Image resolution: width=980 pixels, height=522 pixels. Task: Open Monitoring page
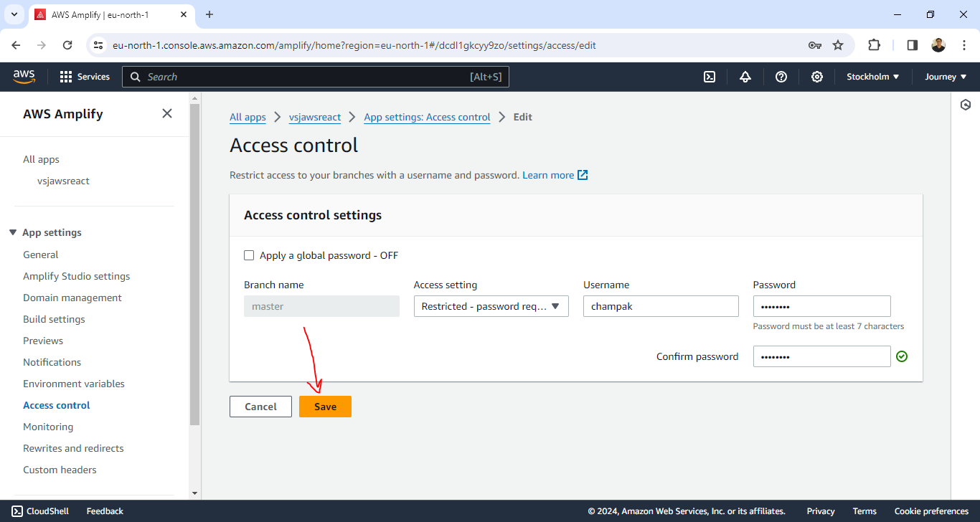coord(48,427)
